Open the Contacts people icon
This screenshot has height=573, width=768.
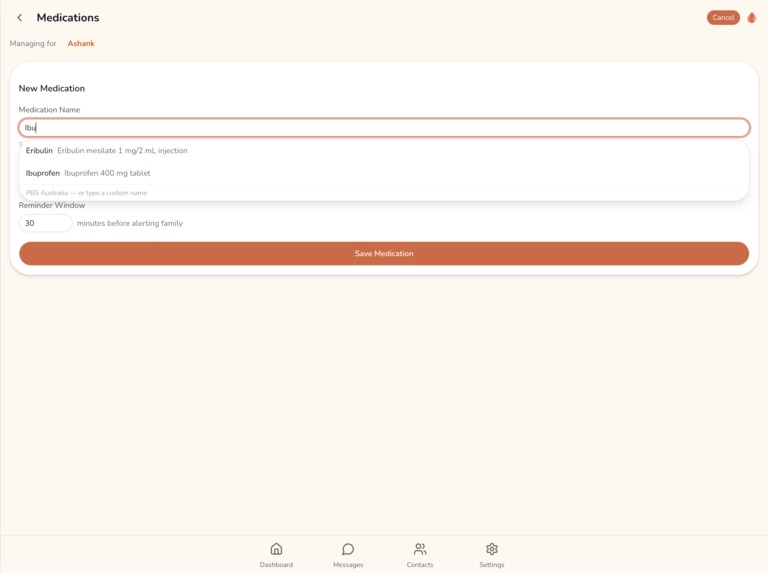point(420,549)
